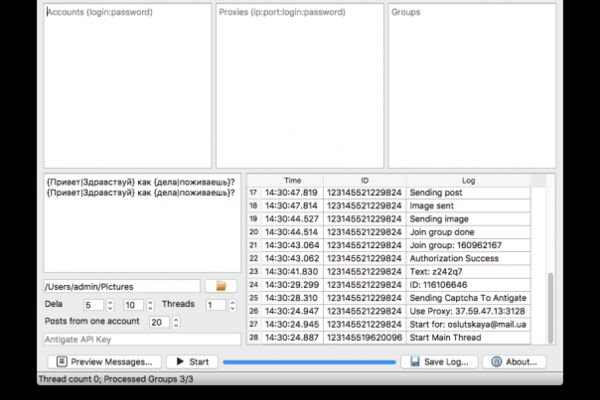
Task: Click time cell 14:30:29.299
Action: (293, 285)
